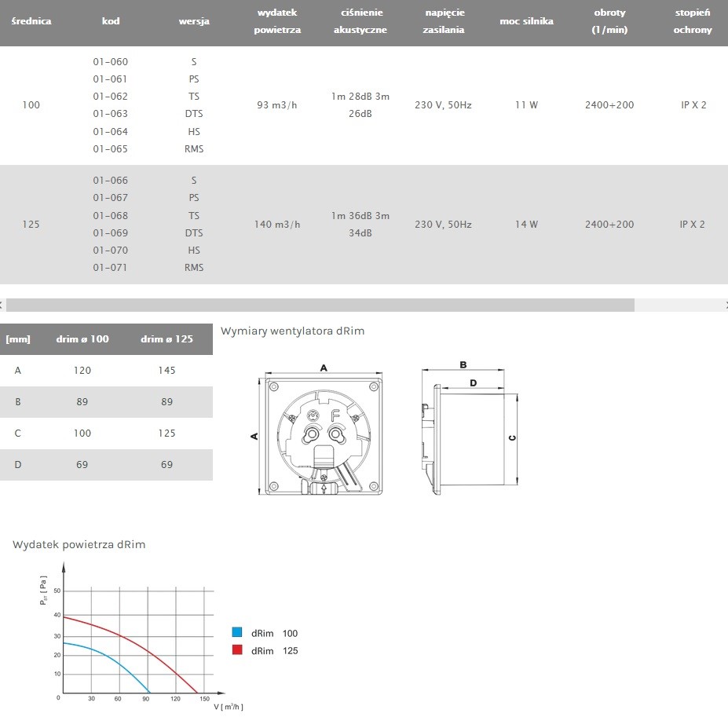728x717 pixels.
Task: Click motor power '11 W'
Action: point(526,105)
